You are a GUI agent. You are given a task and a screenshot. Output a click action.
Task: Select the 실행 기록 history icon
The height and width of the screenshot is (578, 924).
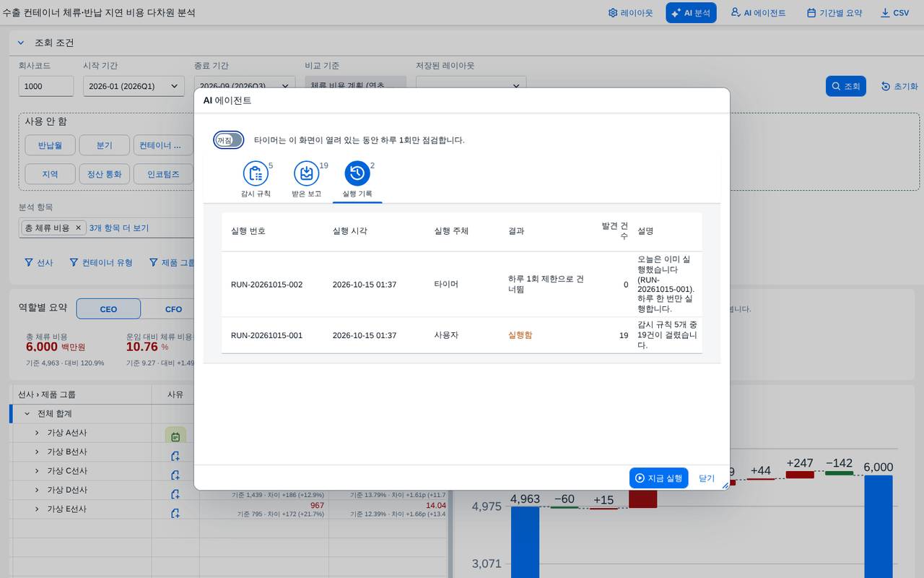[357, 173]
